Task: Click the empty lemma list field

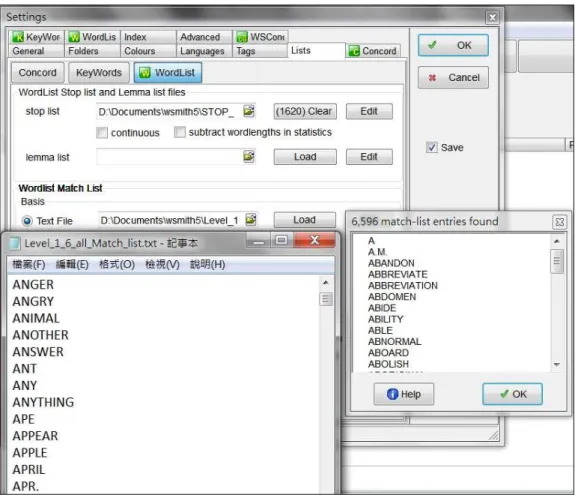Action: 169,157
